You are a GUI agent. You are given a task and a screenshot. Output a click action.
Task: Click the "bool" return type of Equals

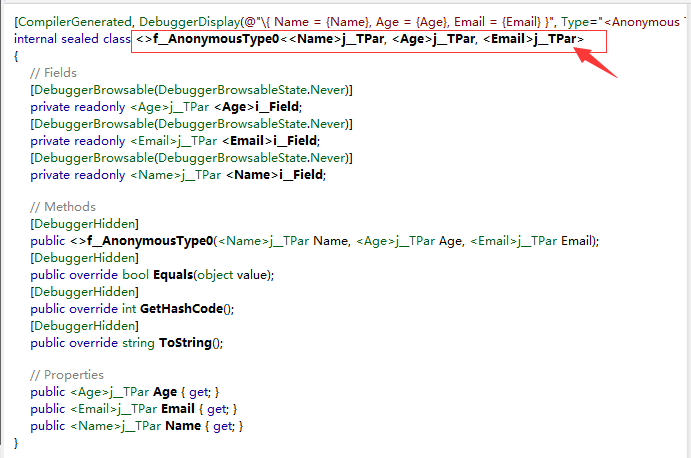[135, 275]
